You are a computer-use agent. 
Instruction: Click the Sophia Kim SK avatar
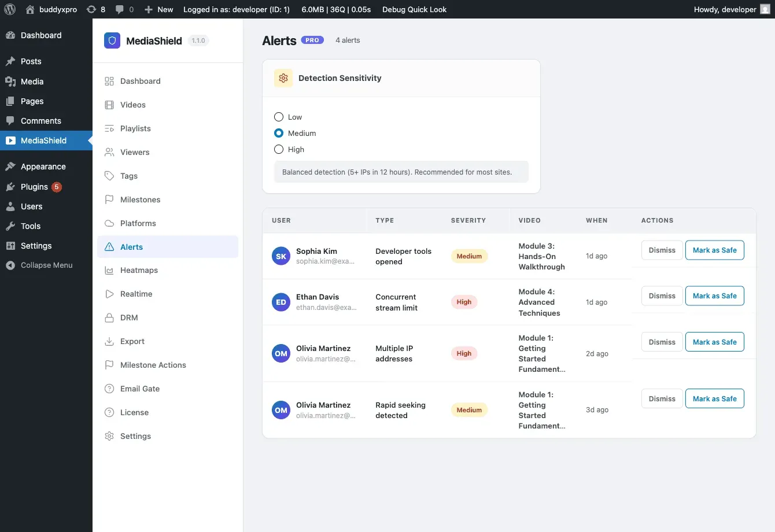pyautogui.click(x=281, y=256)
